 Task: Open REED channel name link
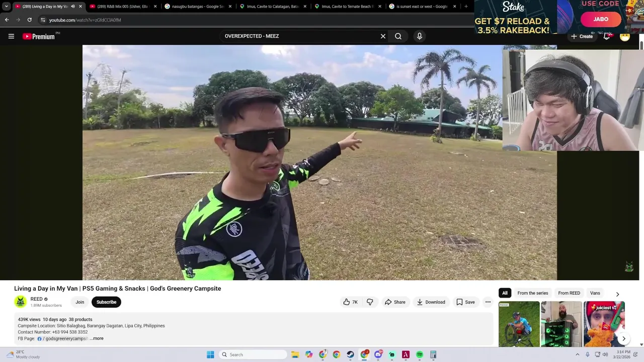[x=36, y=299]
